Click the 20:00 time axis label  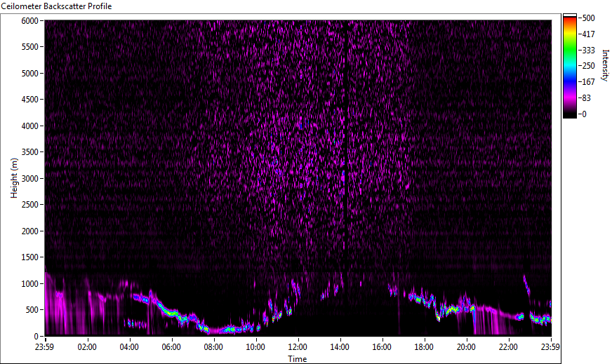(x=466, y=347)
